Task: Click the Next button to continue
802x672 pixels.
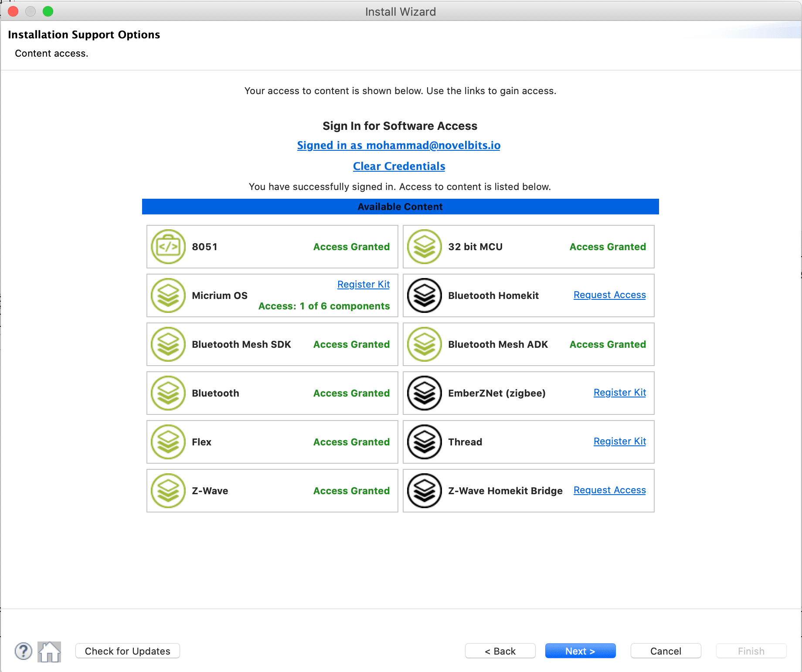Action: [x=580, y=651]
